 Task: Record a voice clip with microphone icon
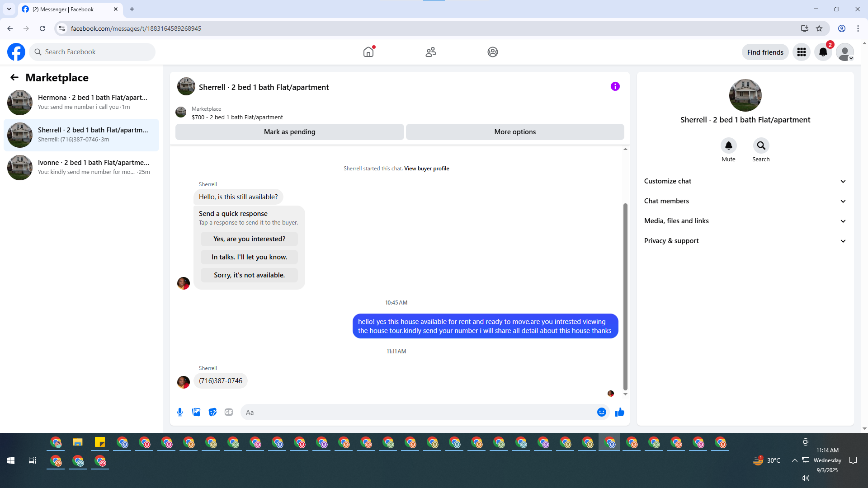click(x=180, y=412)
